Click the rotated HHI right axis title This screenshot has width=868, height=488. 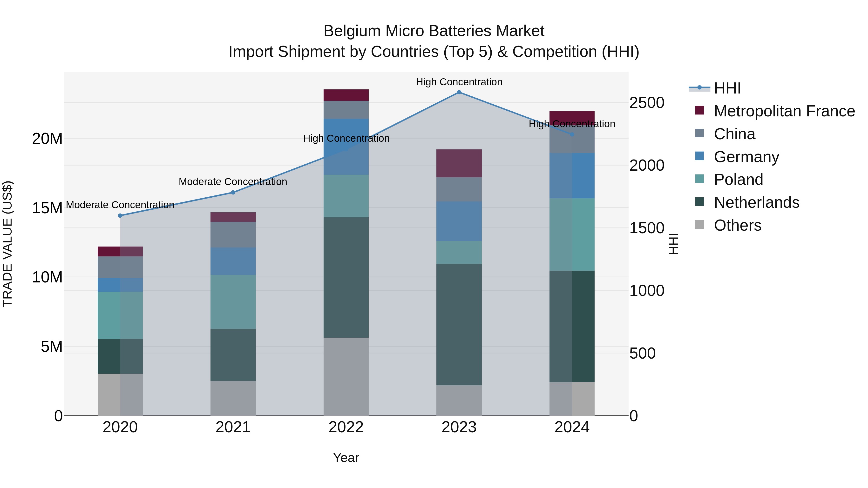tap(673, 244)
